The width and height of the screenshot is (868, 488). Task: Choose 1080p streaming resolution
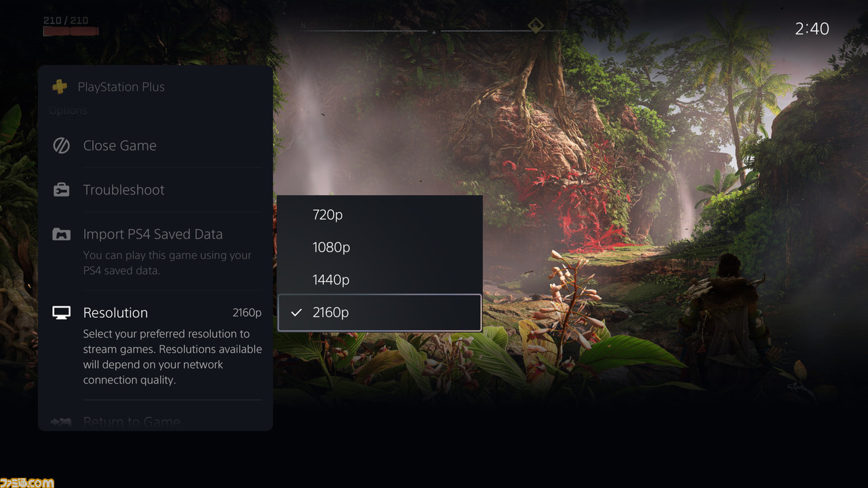click(x=380, y=247)
